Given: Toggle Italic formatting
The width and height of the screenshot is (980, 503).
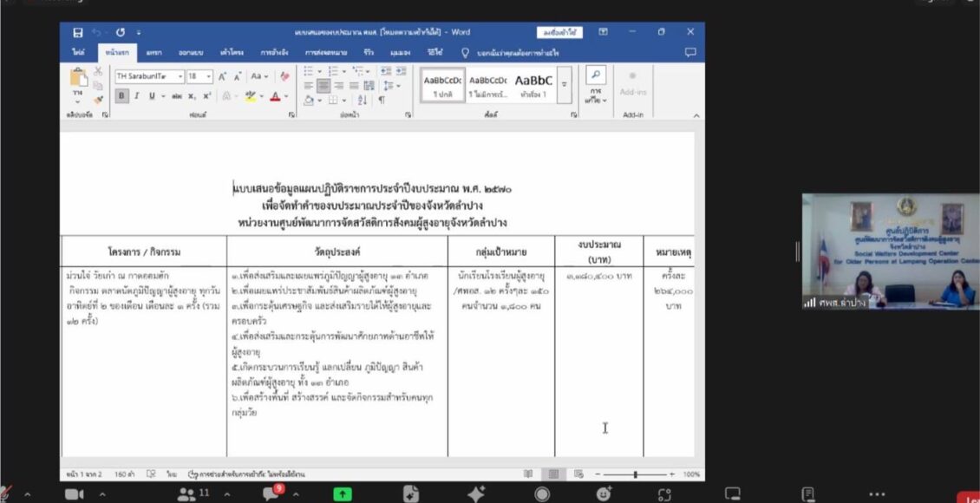Looking at the screenshot, I should (x=136, y=96).
